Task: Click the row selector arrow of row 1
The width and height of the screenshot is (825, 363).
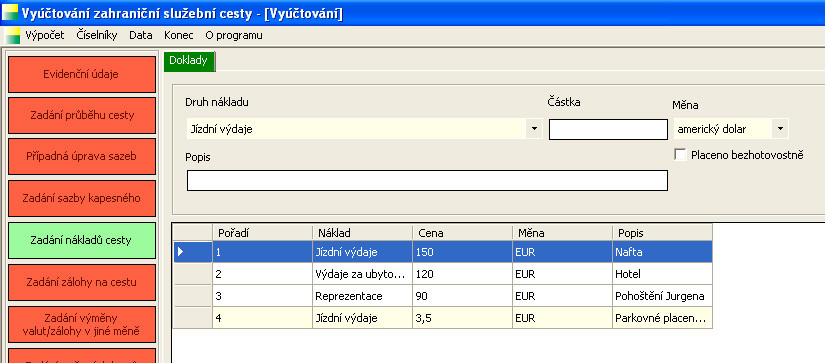Action: tap(193, 252)
